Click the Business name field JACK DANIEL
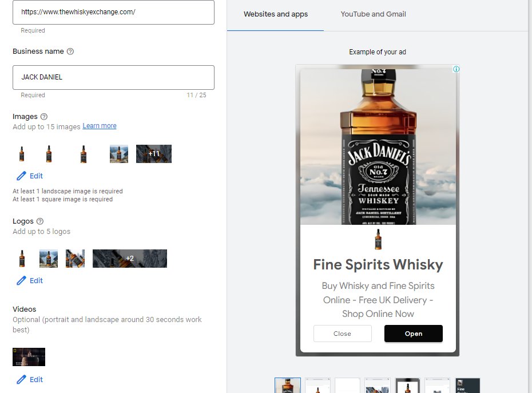The height and width of the screenshot is (393, 532). click(113, 77)
